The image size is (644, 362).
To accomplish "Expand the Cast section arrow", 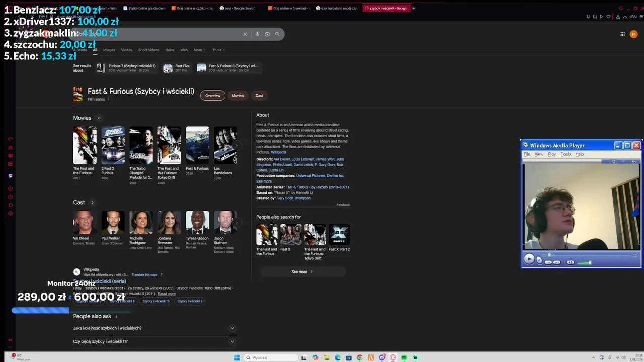I will tap(92, 202).
